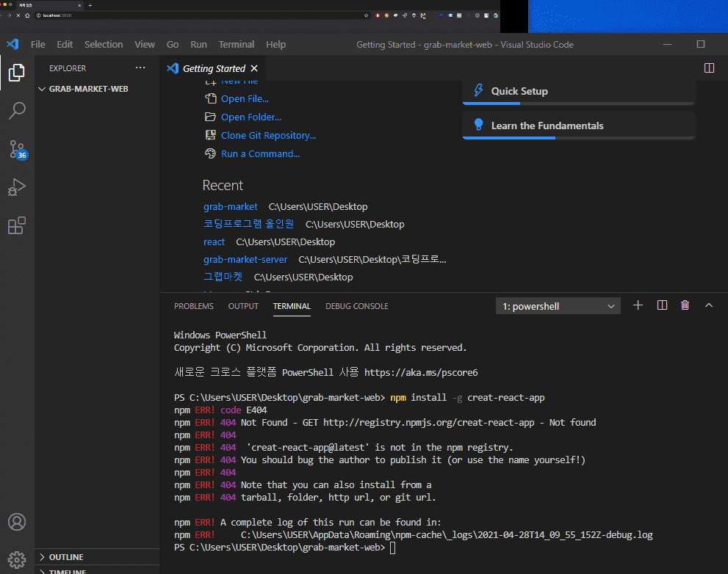Open recent project react
Screen dimensions: 728x574
coord(214,241)
